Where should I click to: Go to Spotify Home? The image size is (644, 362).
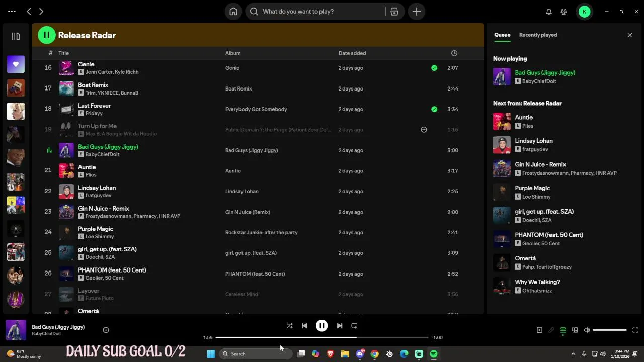click(x=233, y=11)
